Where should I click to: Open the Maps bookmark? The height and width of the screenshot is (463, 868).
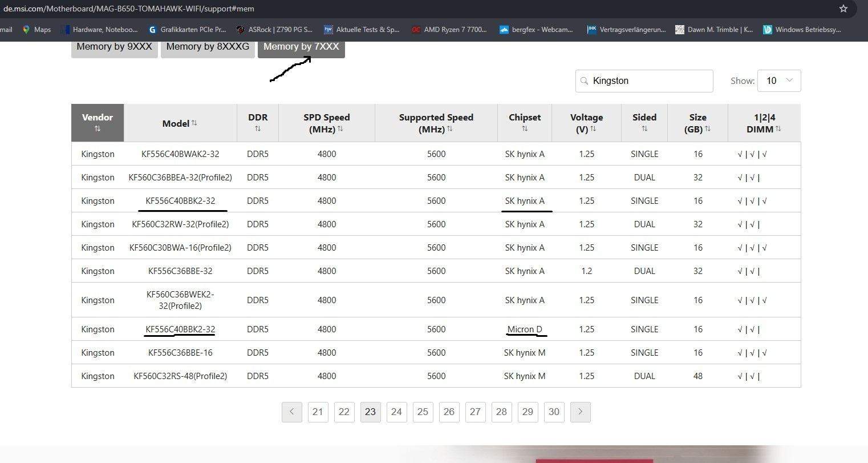(36, 30)
